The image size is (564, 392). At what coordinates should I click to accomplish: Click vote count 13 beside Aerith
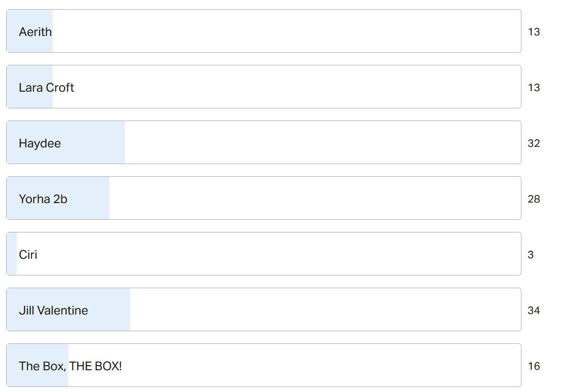point(534,32)
